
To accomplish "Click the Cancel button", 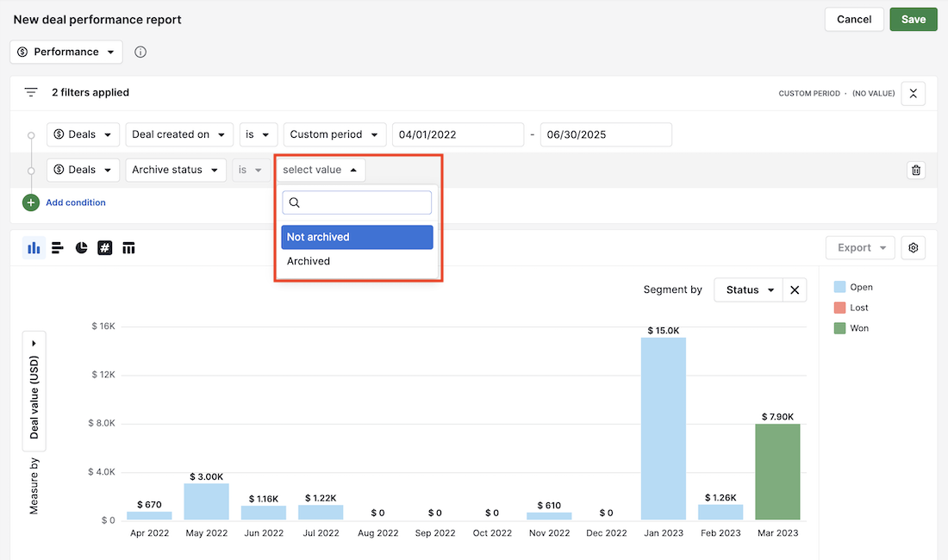I will point(854,19).
